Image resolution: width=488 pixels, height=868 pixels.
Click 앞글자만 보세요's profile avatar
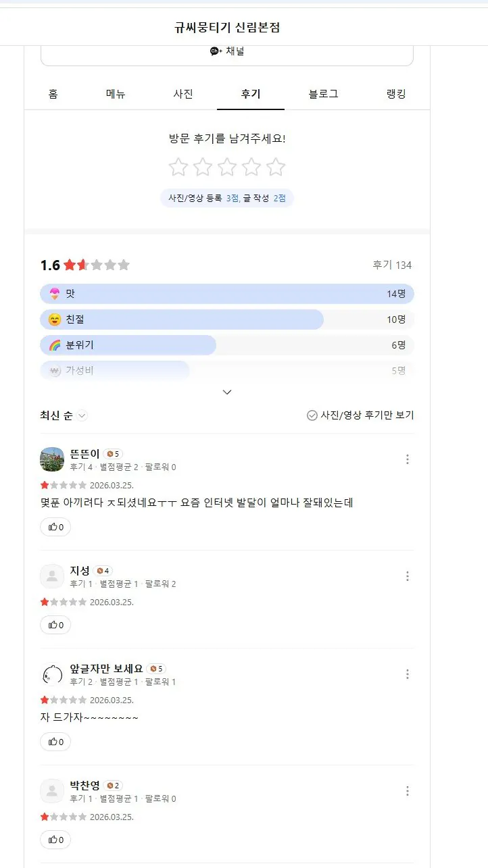pos(52,674)
